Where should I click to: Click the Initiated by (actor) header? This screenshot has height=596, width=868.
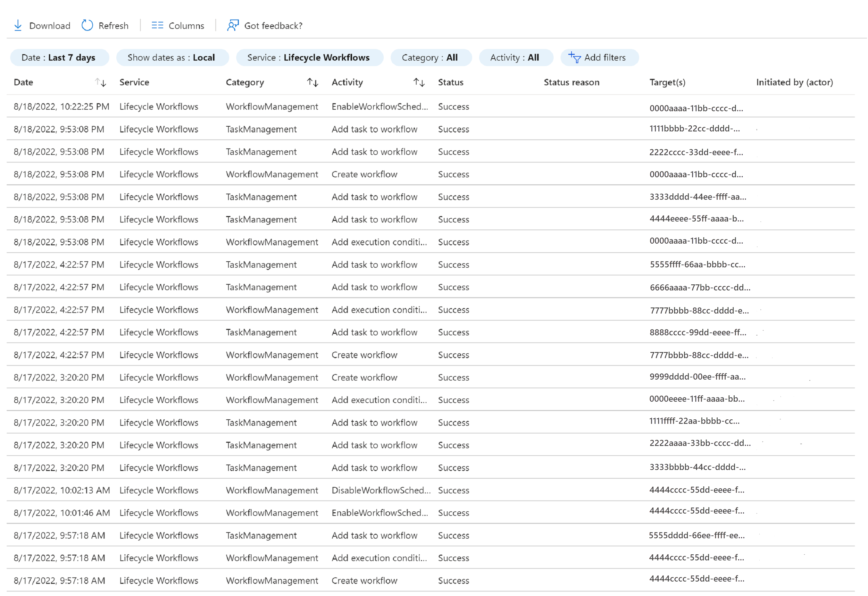pyautogui.click(x=795, y=82)
